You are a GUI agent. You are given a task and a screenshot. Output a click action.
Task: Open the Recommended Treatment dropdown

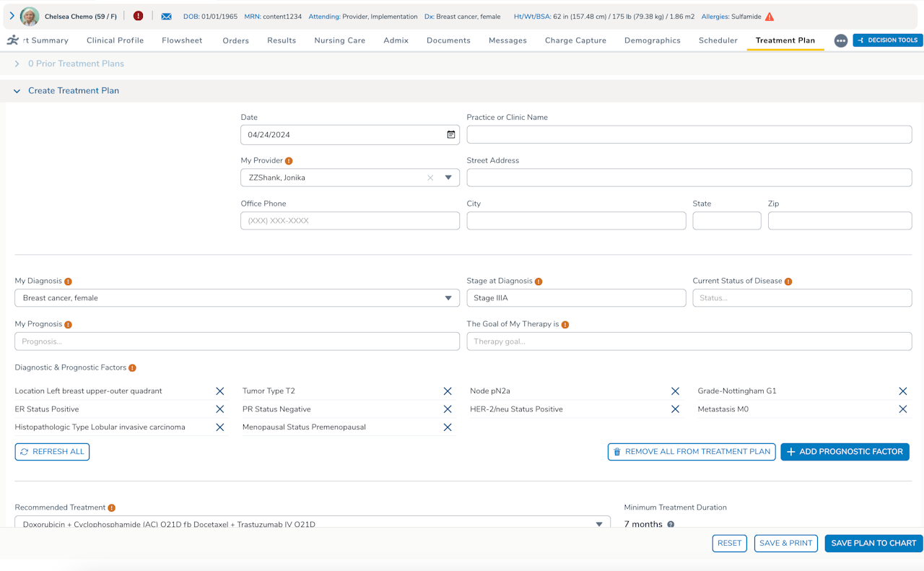tap(598, 524)
